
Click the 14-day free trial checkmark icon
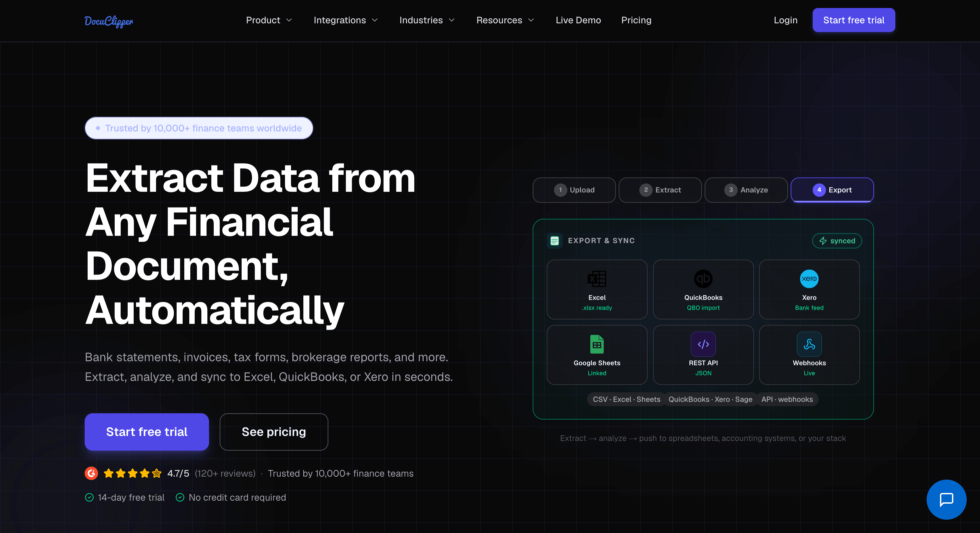(x=89, y=498)
